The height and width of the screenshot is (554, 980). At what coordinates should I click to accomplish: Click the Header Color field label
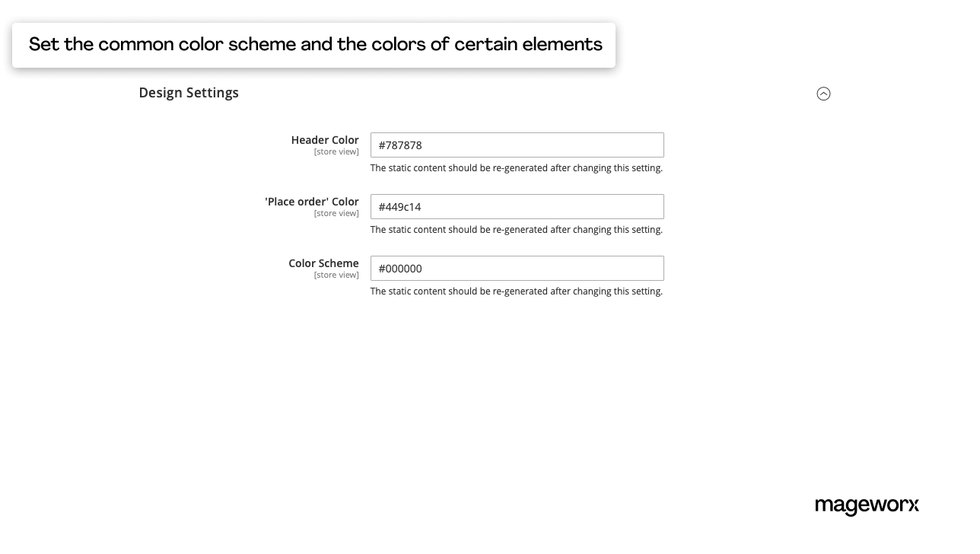[x=325, y=140]
